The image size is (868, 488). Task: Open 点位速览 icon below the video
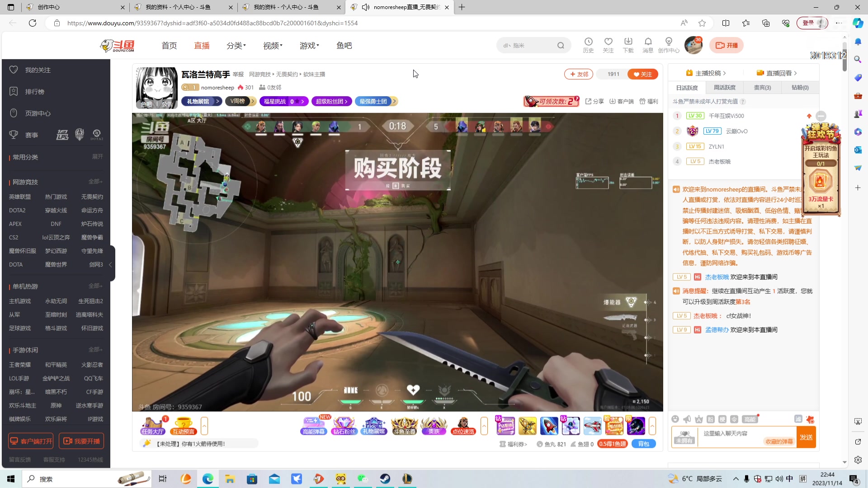[463, 426]
